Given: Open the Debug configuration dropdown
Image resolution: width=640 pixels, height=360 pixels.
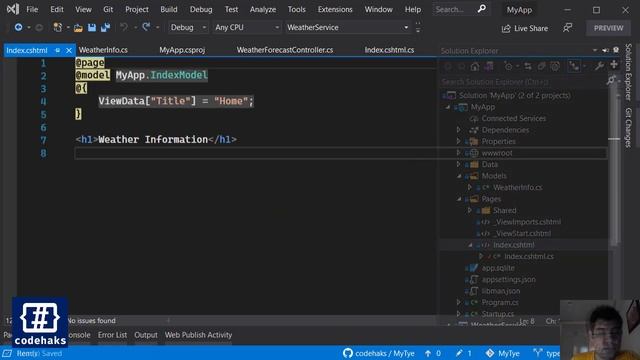Looking at the screenshot, I should [188, 27].
